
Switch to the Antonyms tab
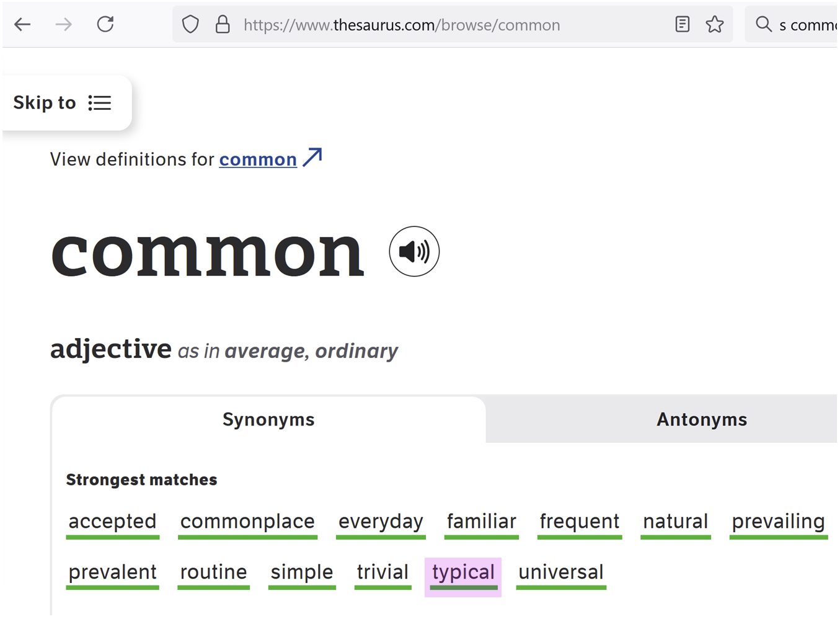pos(701,420)
